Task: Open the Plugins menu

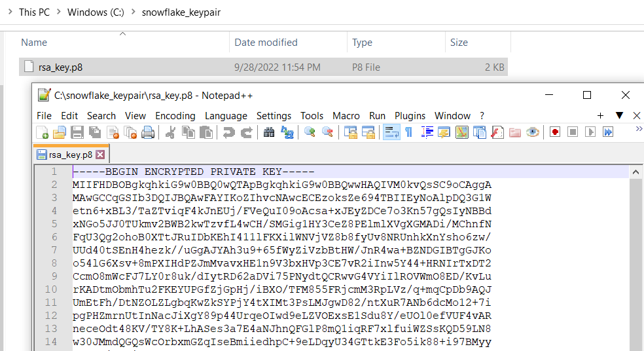Action: point(410,116)
